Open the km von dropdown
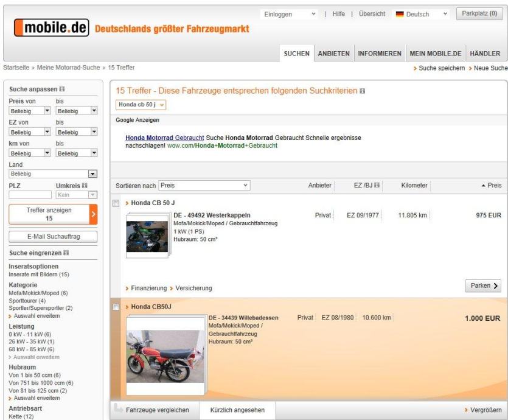 coord(29,153)
